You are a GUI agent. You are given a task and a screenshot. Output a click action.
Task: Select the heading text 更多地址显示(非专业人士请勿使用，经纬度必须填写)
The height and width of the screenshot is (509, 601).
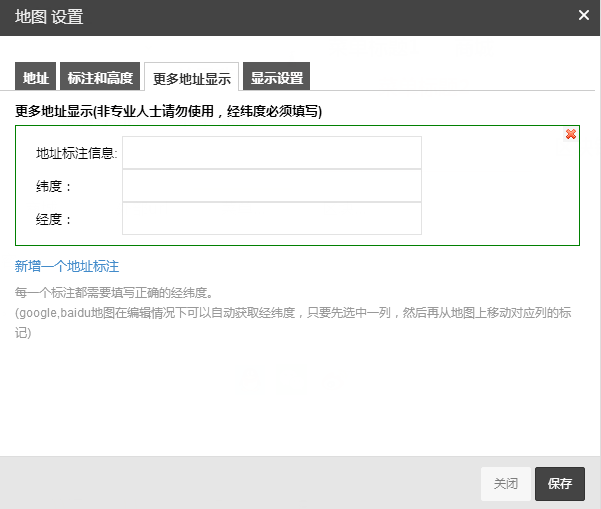169,111
